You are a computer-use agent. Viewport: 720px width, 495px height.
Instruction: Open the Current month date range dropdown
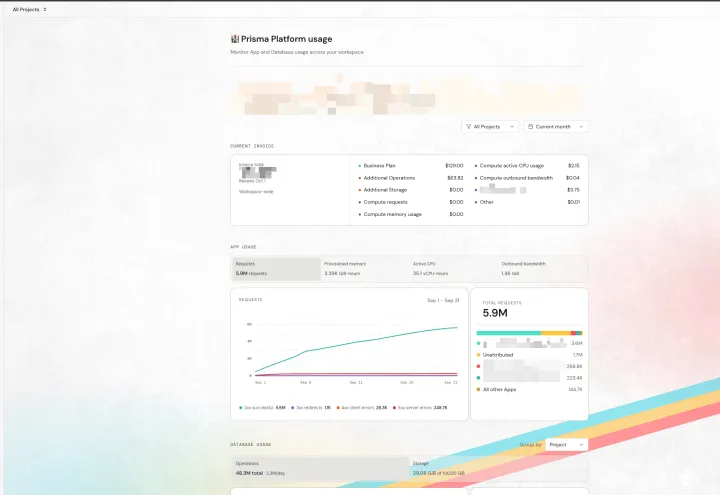[556, 127]
